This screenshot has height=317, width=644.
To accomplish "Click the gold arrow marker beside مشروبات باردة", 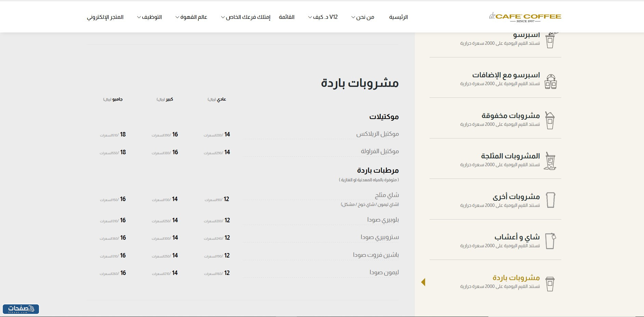I will click(x=424, y=282).
